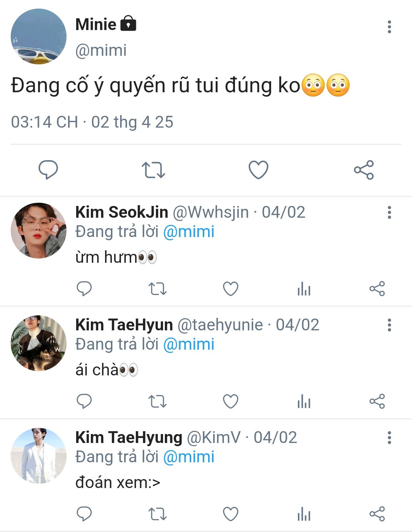
Task: Like Minie's main tweet
Action: click(258, 170)
